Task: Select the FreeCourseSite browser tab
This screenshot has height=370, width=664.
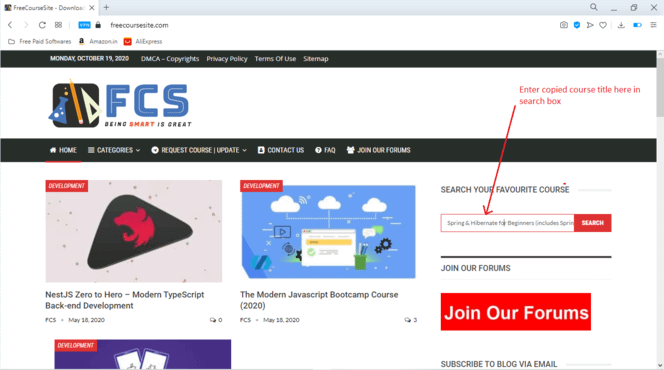Action: coord(49,8)
